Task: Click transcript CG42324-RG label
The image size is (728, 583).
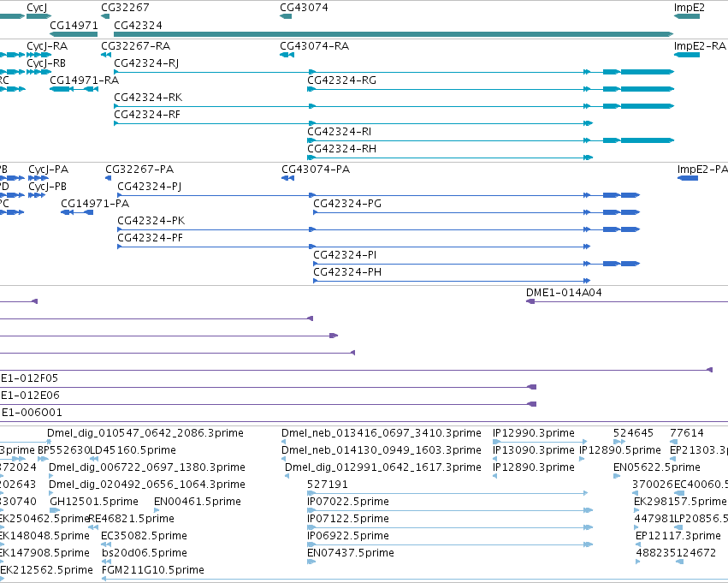Action: (x=341, y=80)
